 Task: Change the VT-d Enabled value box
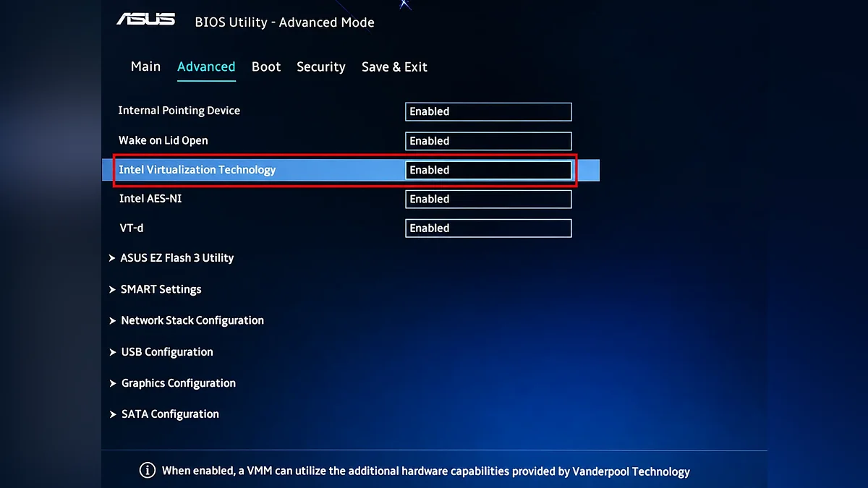(488, 228)
